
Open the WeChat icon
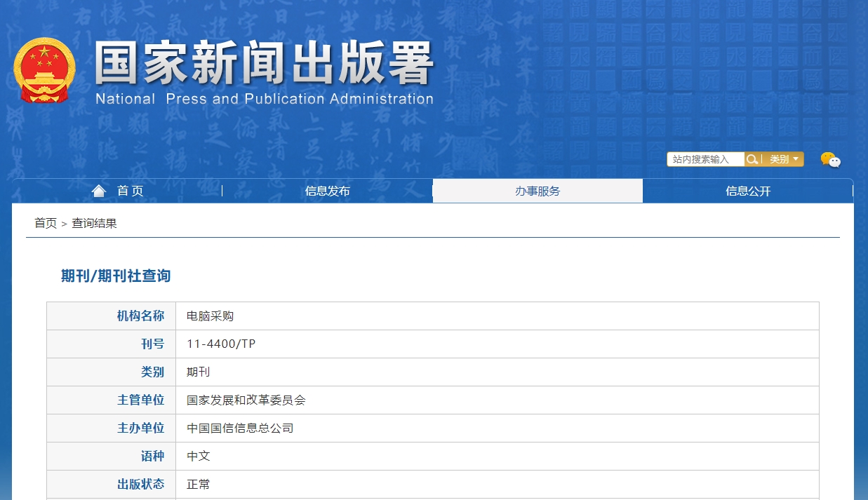pyautogui.click(x=830, y=160)
